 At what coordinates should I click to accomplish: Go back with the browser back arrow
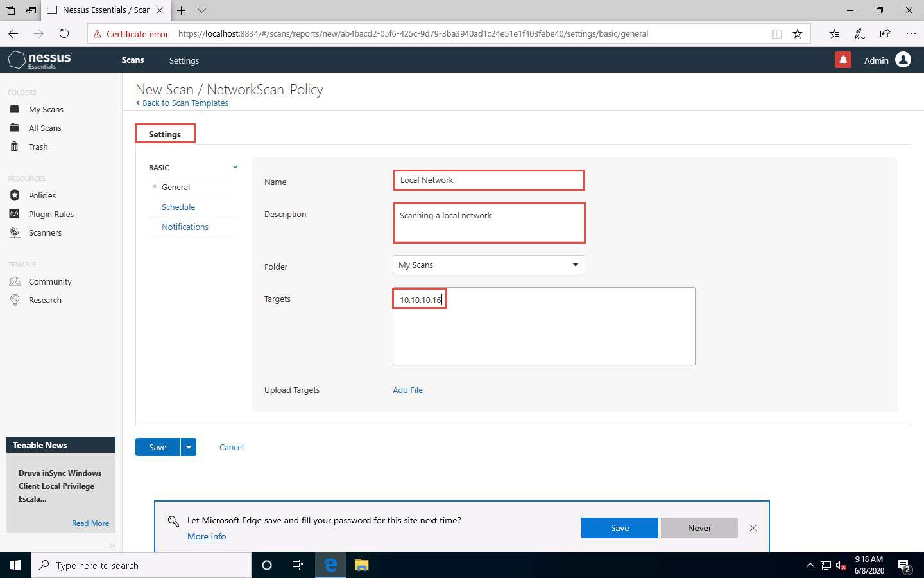coord(13,33)
